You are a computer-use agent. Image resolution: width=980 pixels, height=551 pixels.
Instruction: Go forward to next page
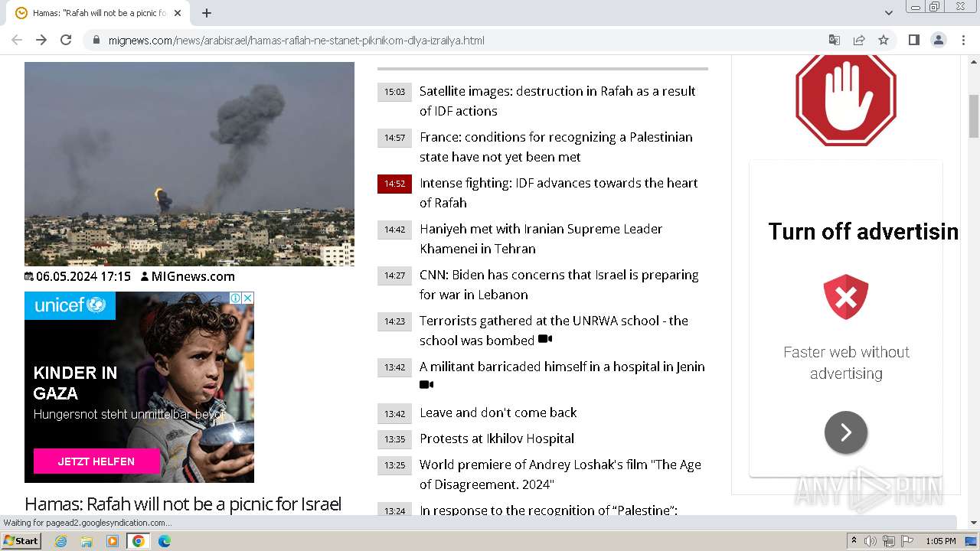41,40
